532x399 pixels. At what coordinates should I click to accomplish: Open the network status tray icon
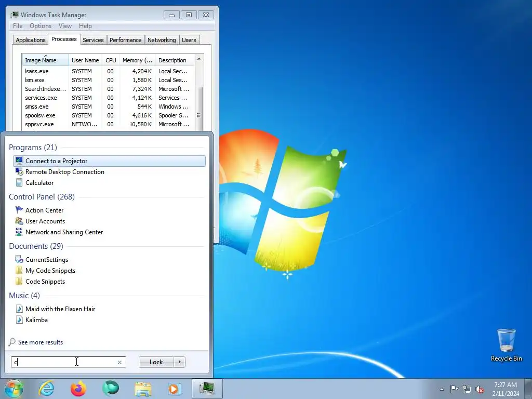click(467, 389)
